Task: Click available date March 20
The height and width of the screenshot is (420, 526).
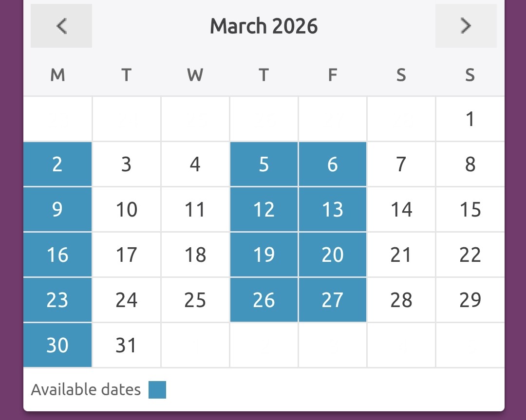Action: [x=333, y=255]
